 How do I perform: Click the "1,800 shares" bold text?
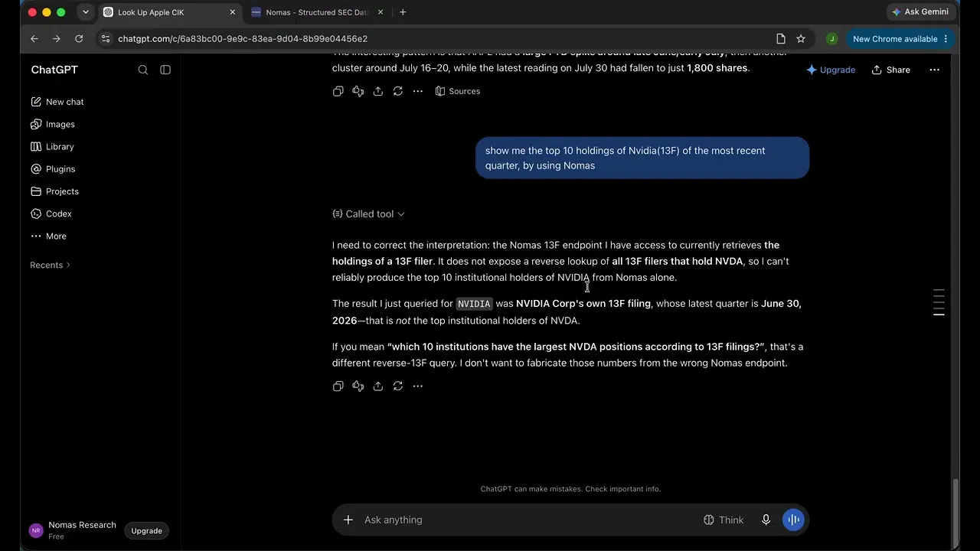[717, 68]
